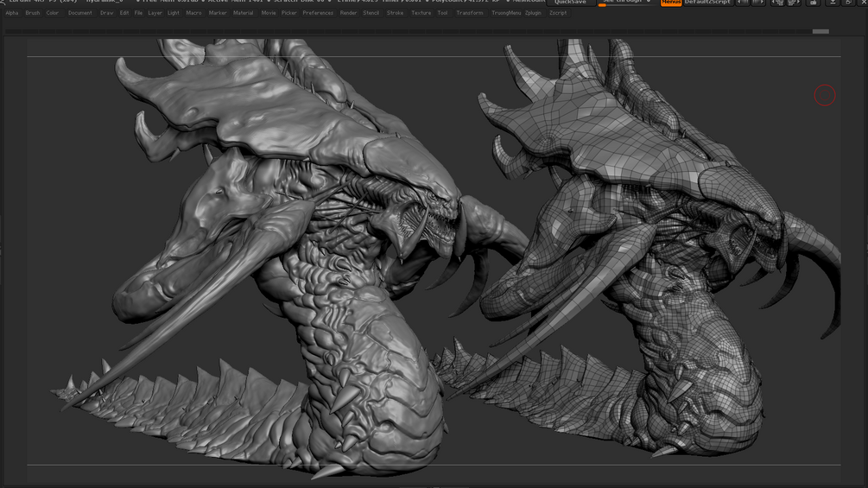Open the Draw menu
Screen dimensions: 868x488
click(x=107, y=13)
